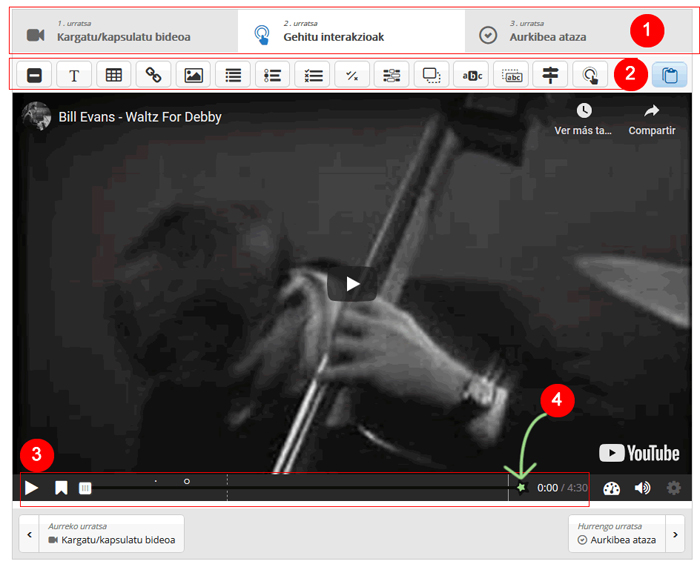The height and width of the screenshot is (567, 700).
Task: Add a Mark the Words interaction
Action: click(471, 75)
